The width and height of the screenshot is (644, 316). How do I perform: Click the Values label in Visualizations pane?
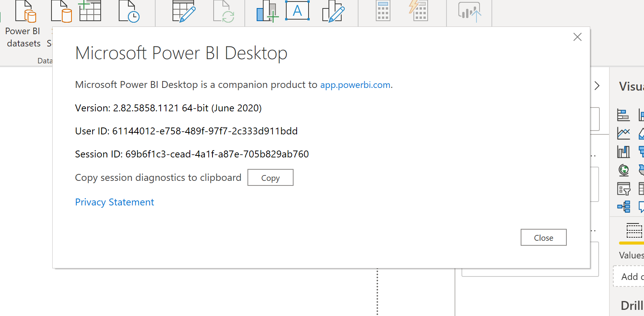tap(631, 255)
